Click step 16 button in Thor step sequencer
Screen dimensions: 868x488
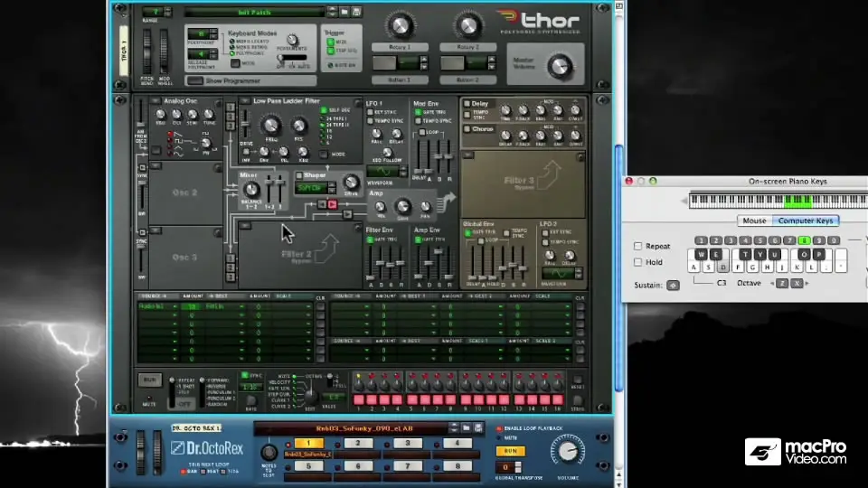[558, 399]
